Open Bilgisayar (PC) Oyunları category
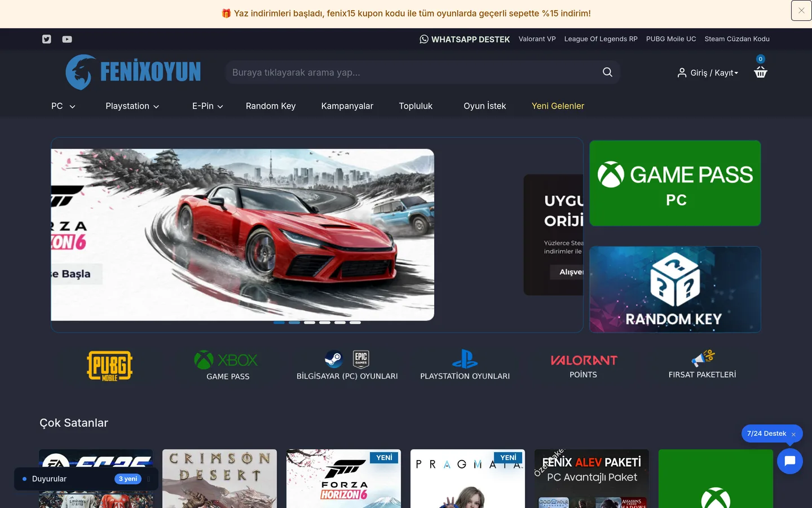Image resolution: width=812 pixels, height=508 pixels. [x=347, y=366]
